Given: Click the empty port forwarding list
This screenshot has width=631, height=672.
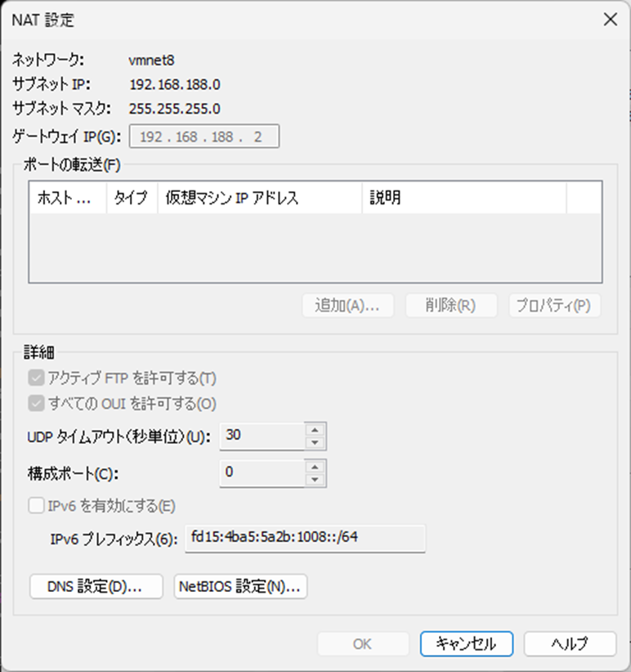Looking at the screenshot, I should coord(315,247).
